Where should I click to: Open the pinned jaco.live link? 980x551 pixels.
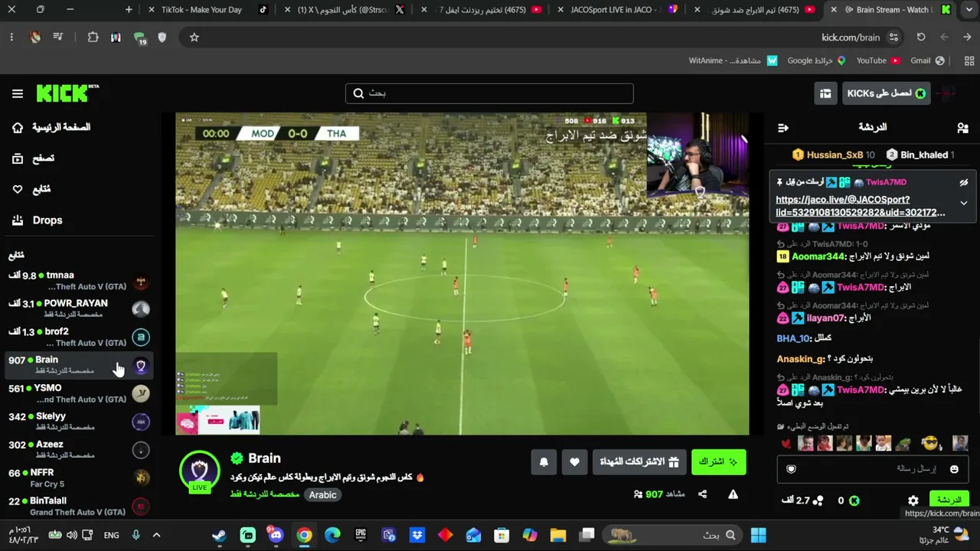coord(861,206)
